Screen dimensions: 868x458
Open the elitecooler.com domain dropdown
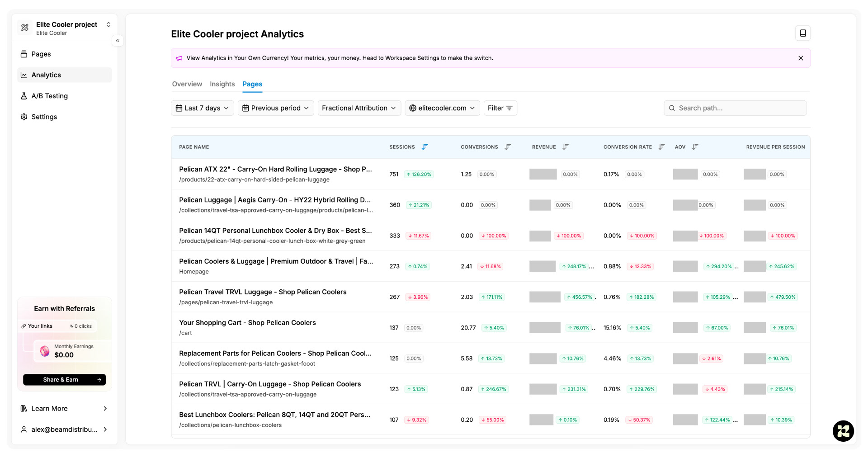click(442, 108)
